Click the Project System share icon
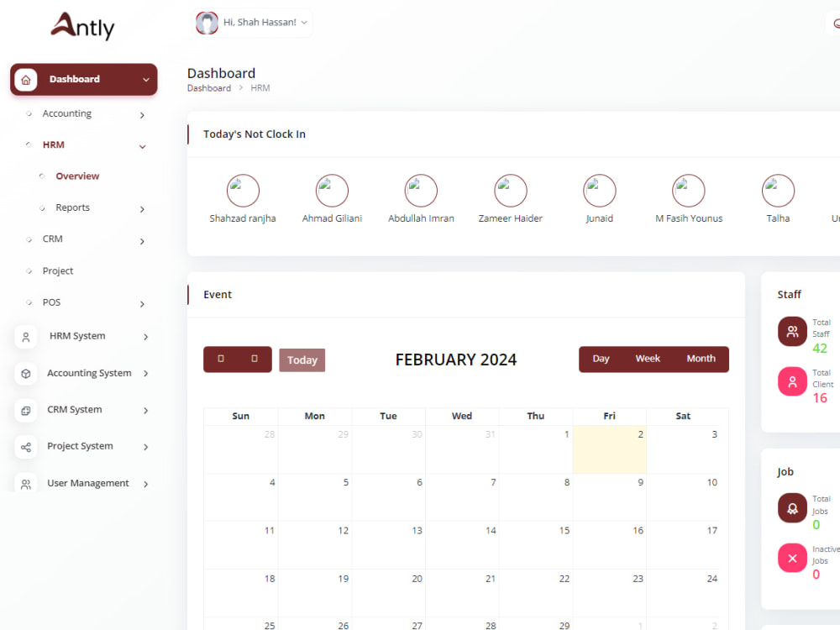The image size is (840, 630). [26, 447]
